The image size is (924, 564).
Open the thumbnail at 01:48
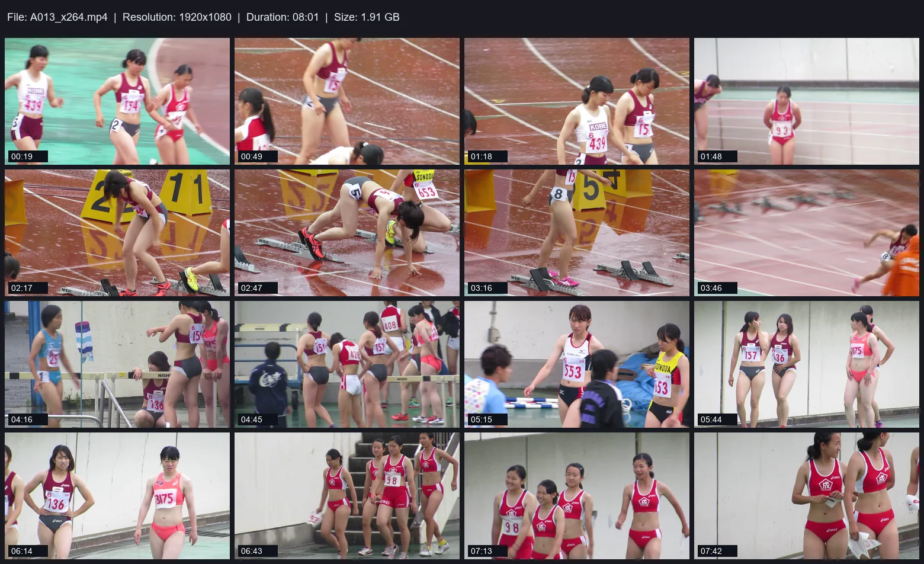pos(807,101)
